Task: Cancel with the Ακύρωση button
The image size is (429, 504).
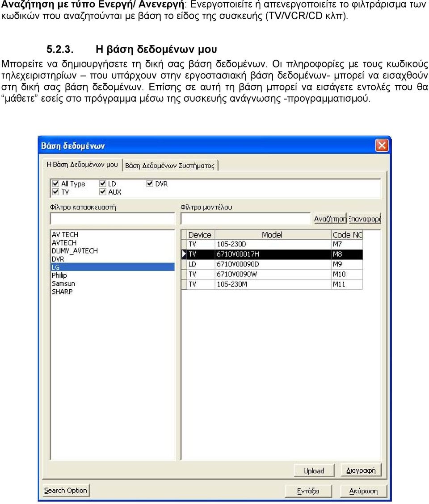Action: click(363, 491)
